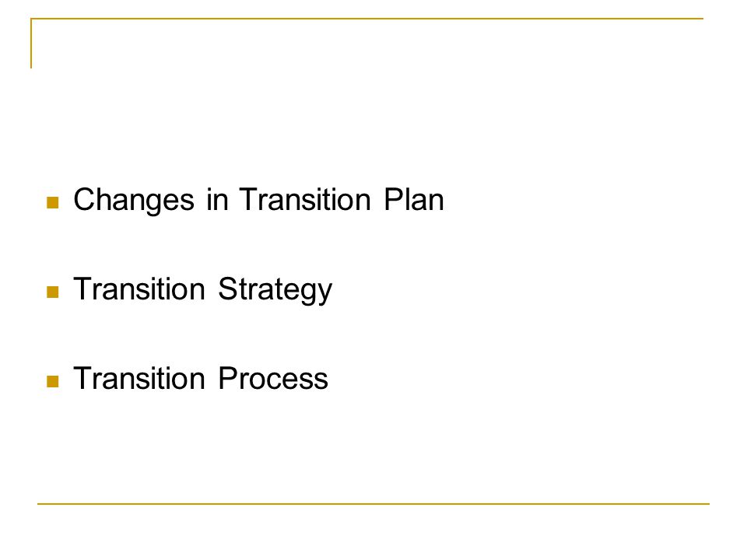This screenshot has width=747, height=560.
Task: Click Transition in the Changes in Transition Plan line
Action: (x=305, y=199)
